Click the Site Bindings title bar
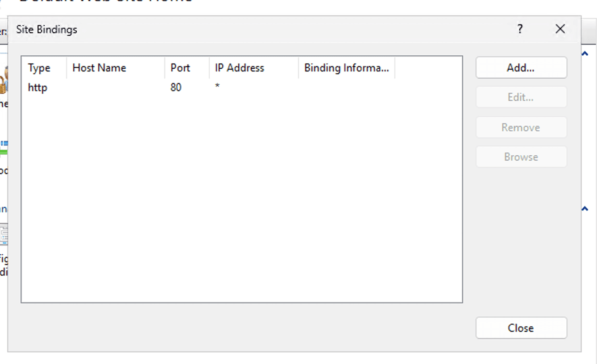Image resolution: width=597 pixels, height=364 pixels. coord(268,29)
